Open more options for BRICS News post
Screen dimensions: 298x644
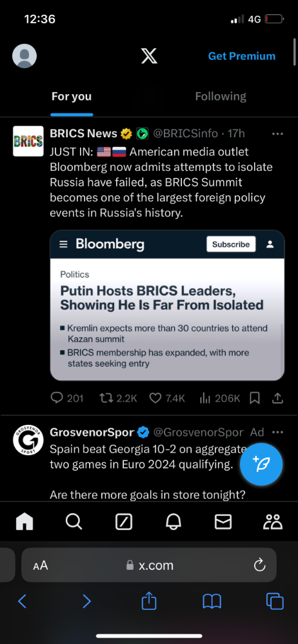pos(278,134)
